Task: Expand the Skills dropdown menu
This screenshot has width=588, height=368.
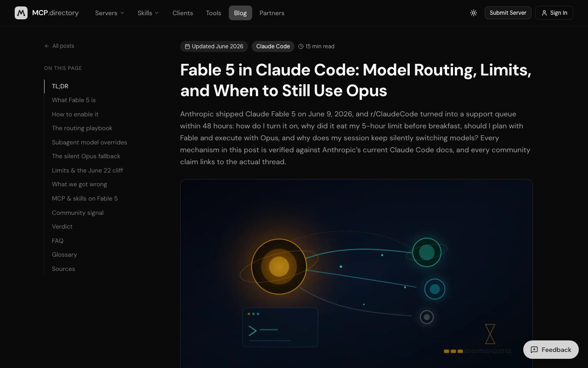Action: 148,13
